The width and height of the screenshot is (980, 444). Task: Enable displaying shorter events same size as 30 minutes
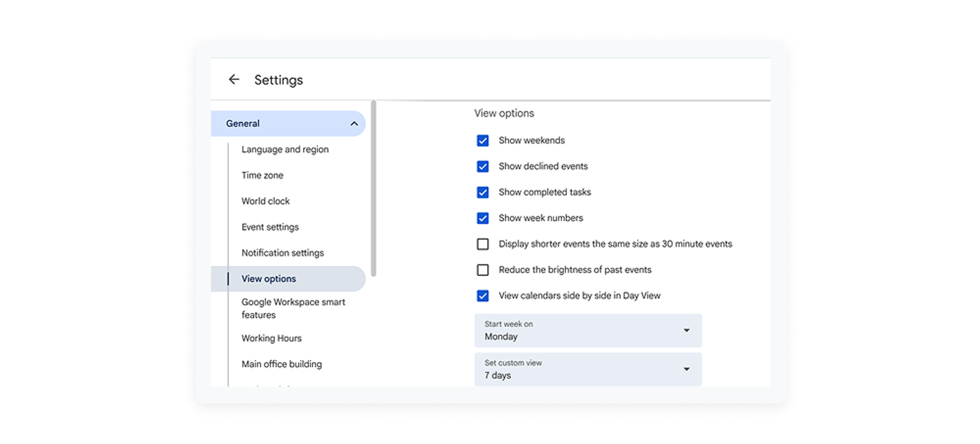[x=483, y=244]
